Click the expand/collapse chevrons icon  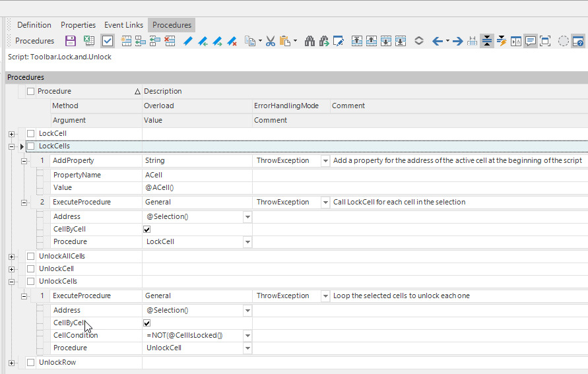tap(419, 41)
